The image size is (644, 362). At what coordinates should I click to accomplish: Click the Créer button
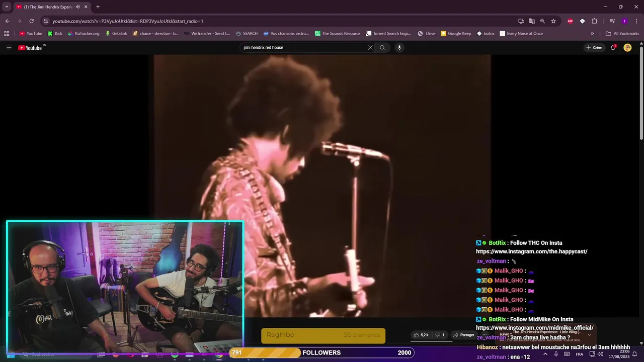594,48
